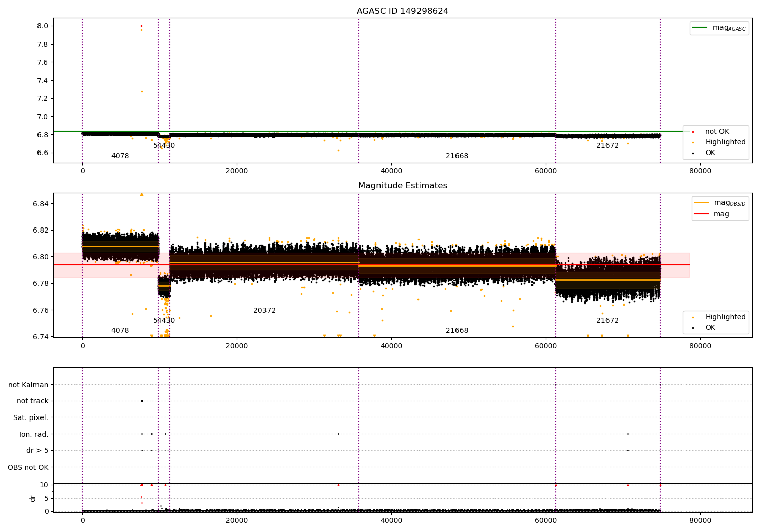
Task: Click obsid label 4078 in Magnitude Estimates panel
Action: (x=120, y=331)
